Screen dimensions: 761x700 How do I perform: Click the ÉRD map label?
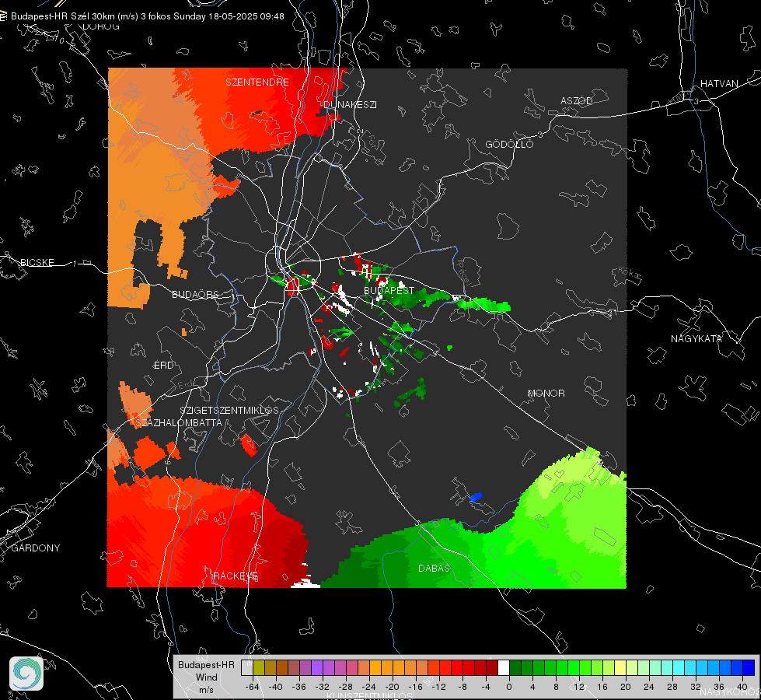pyautogui.click(x=163, y=366)
